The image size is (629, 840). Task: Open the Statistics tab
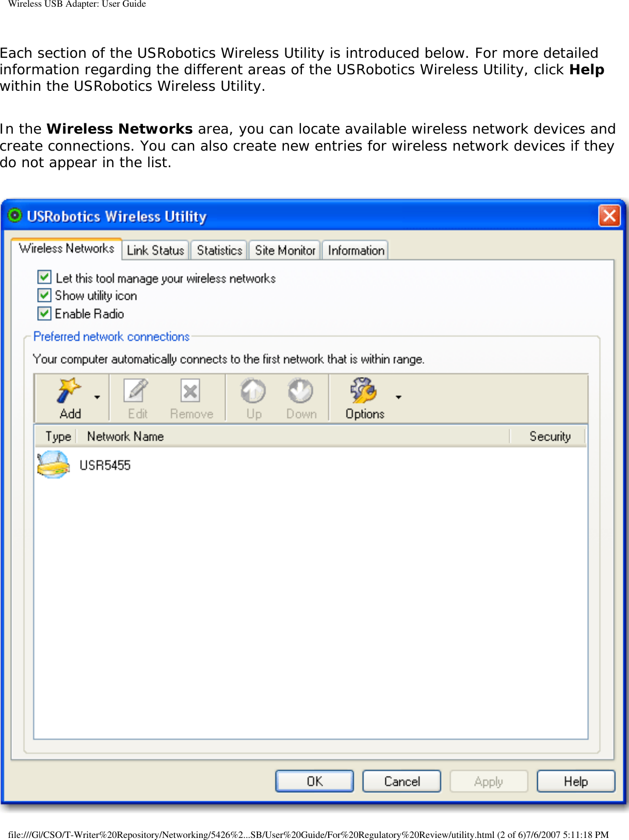tap(219, 250)
